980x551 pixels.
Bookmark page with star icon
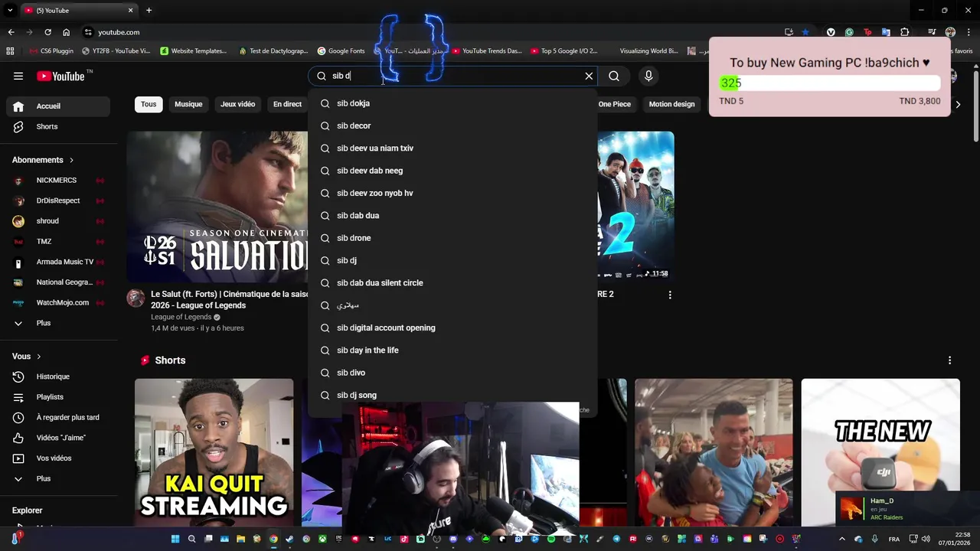(x=805, y=32)
